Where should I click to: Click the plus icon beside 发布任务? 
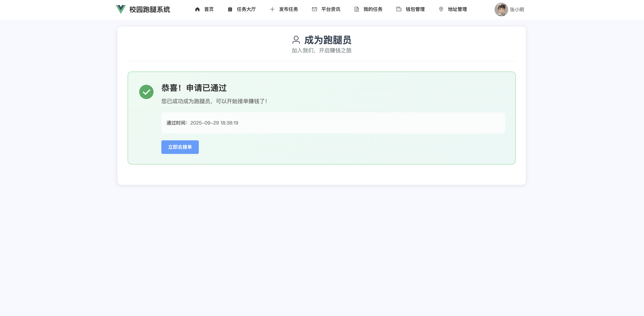click(x=272, y=9)
